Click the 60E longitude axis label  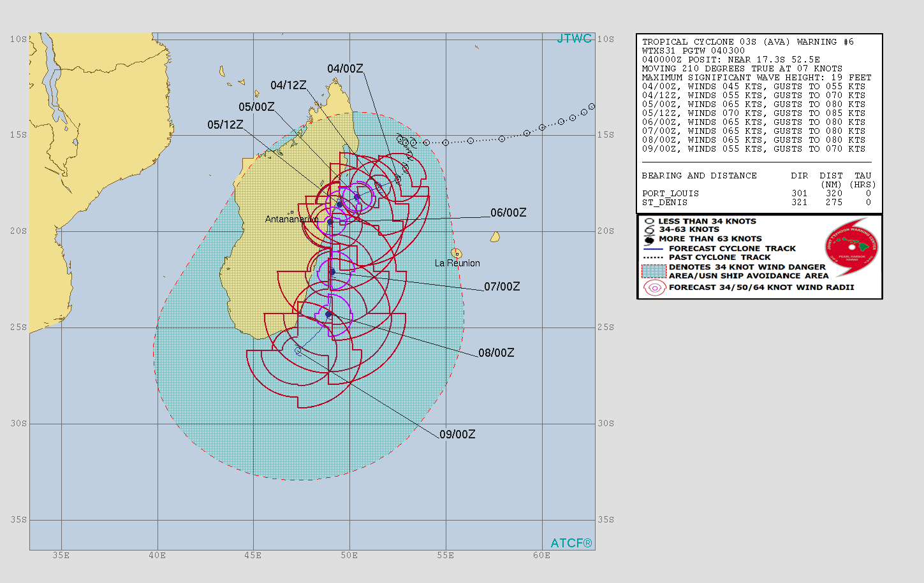point(542,556)
